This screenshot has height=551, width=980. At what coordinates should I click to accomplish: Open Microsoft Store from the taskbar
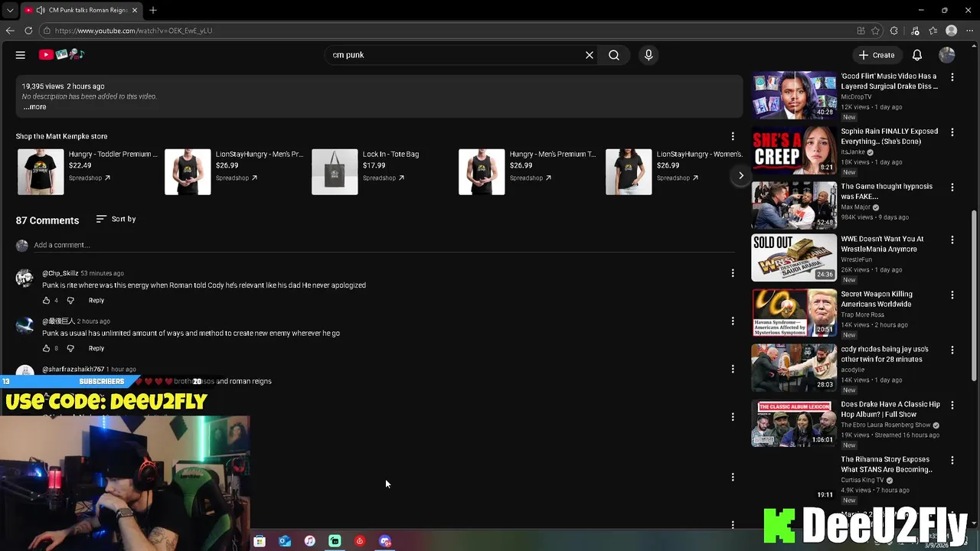point(260,541)
